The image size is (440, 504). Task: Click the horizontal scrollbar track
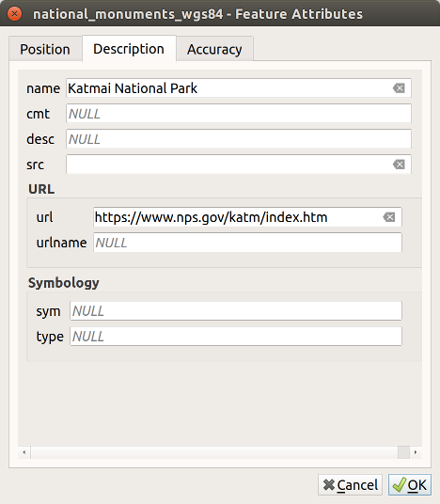coord(214,452)
